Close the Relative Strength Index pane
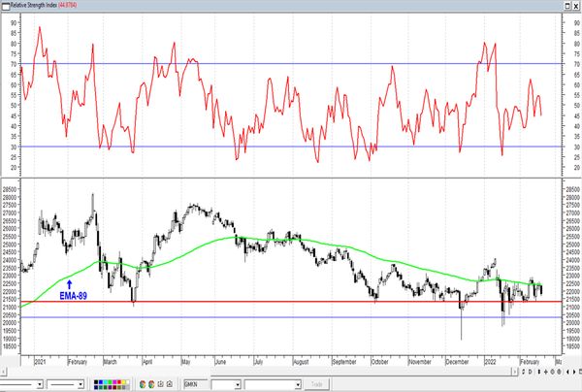The image size is (582, 392). tap(576, 4)
